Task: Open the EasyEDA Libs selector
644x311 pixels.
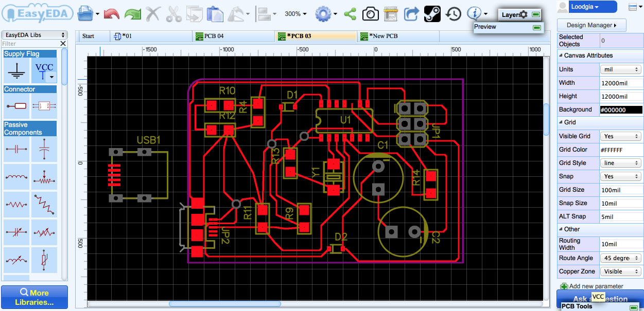Action: (x=35, y=35)
